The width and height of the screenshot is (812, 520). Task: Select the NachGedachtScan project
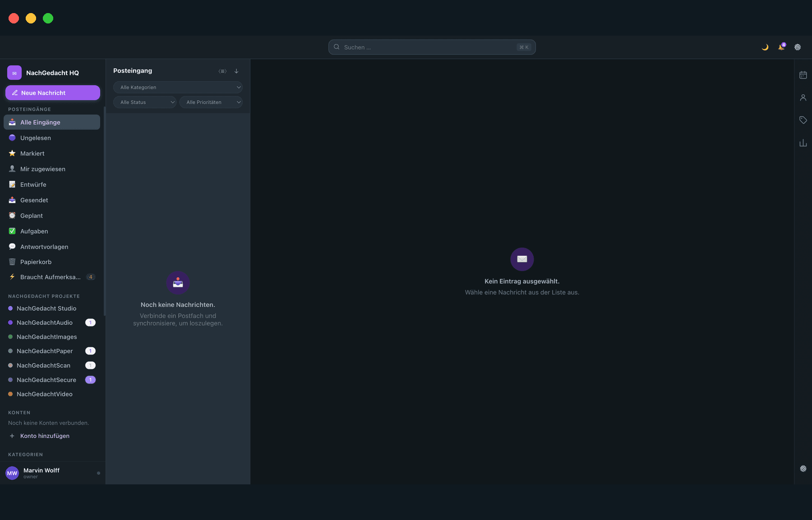coord(52,366)
